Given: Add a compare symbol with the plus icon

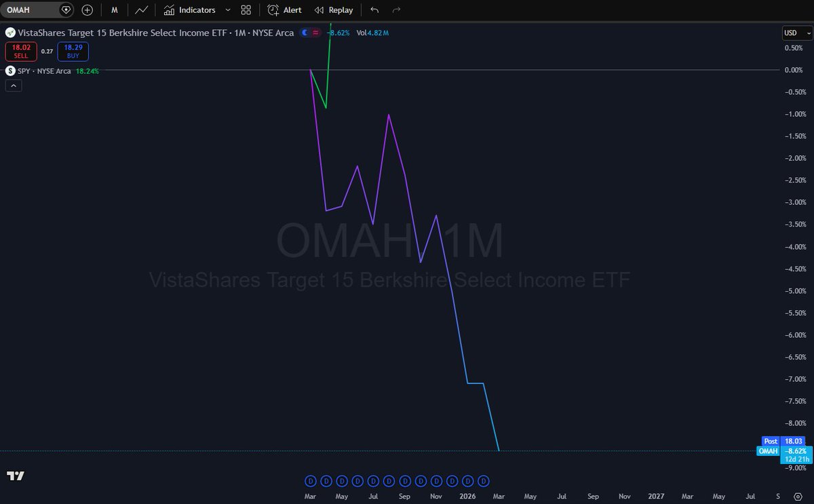Looking at the screenshot, I should [x=88, y=10].
